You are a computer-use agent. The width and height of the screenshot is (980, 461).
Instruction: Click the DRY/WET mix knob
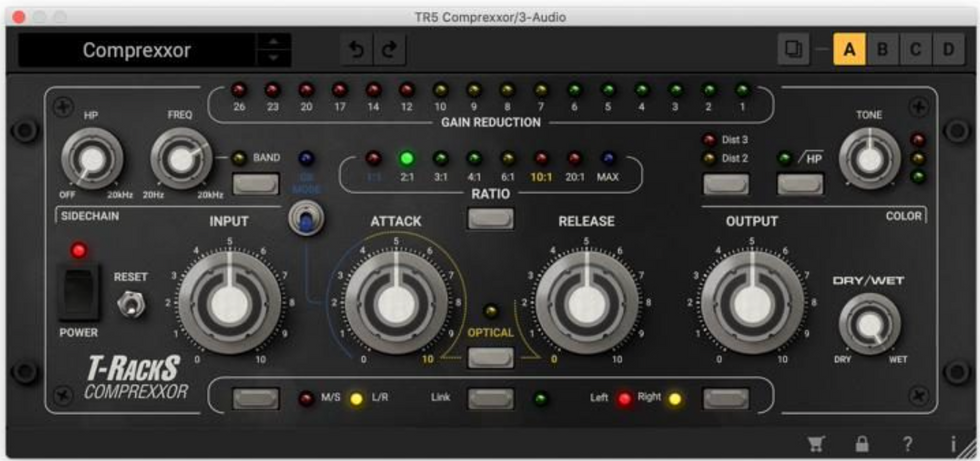[869, 324]
